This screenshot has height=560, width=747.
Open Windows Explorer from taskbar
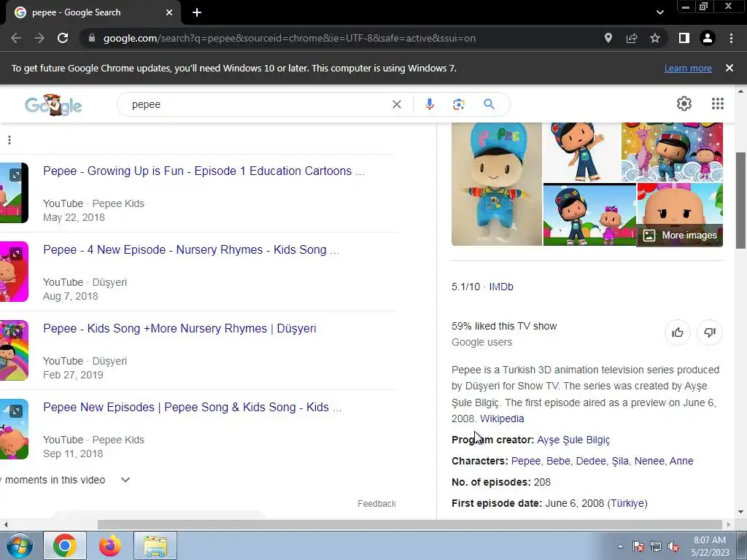(155, 545)
